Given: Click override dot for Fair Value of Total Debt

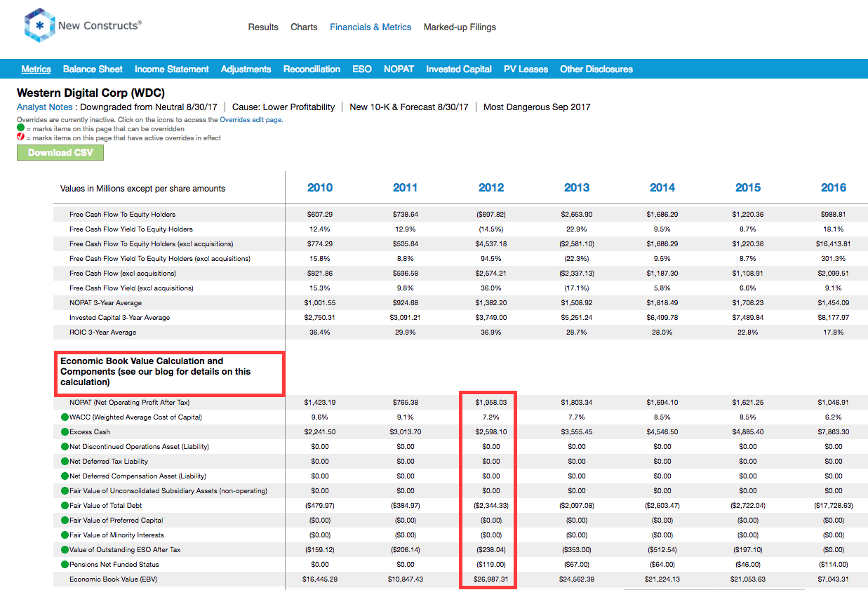Looking at the screenshot, I should pyautogui.click(x=65, y=506).
